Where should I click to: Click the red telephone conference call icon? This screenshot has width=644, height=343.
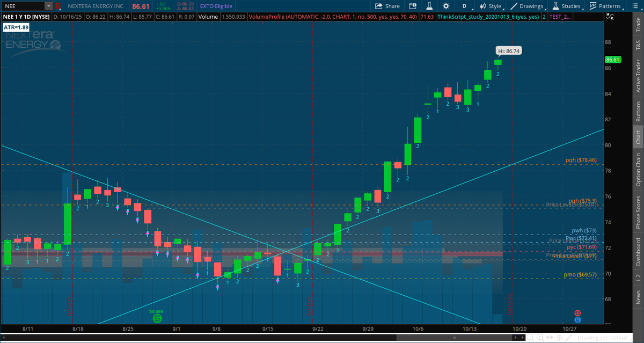(x=577, y=312)
